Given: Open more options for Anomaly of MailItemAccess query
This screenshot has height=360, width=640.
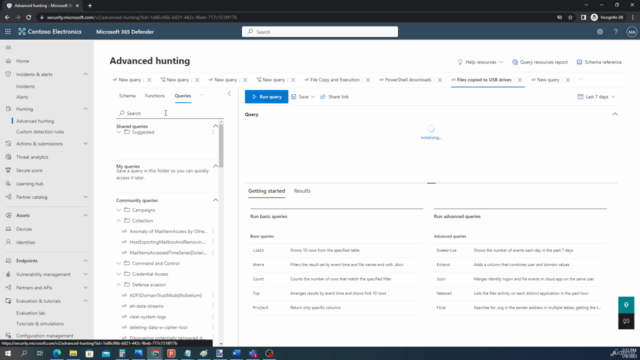Looking at the screenshot, I should (213, 231).
